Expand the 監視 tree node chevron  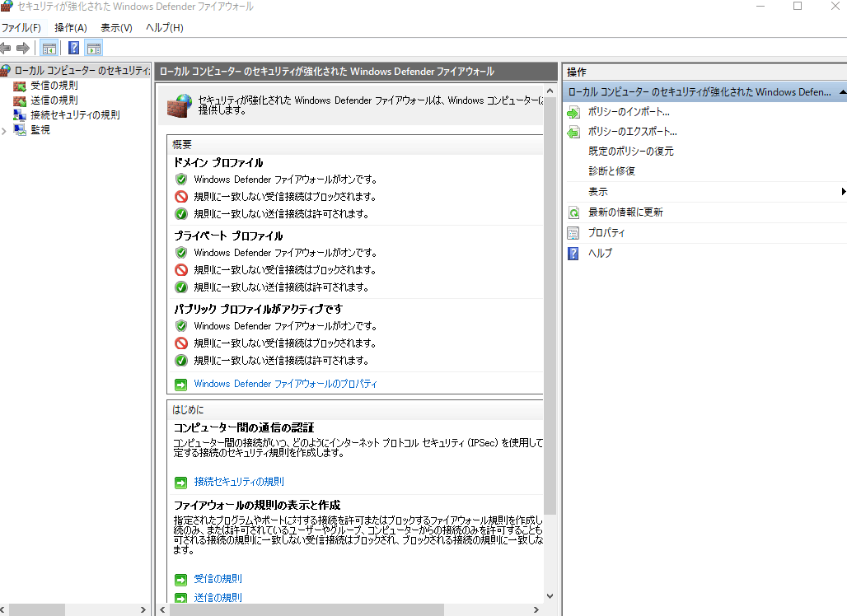(4, 130)
